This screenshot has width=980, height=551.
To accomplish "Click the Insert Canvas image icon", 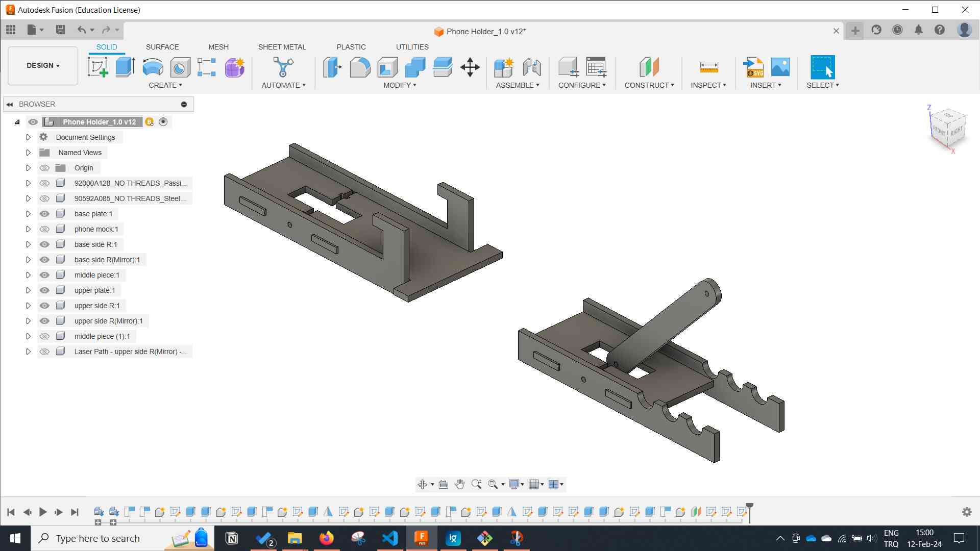I will (780, 67).
